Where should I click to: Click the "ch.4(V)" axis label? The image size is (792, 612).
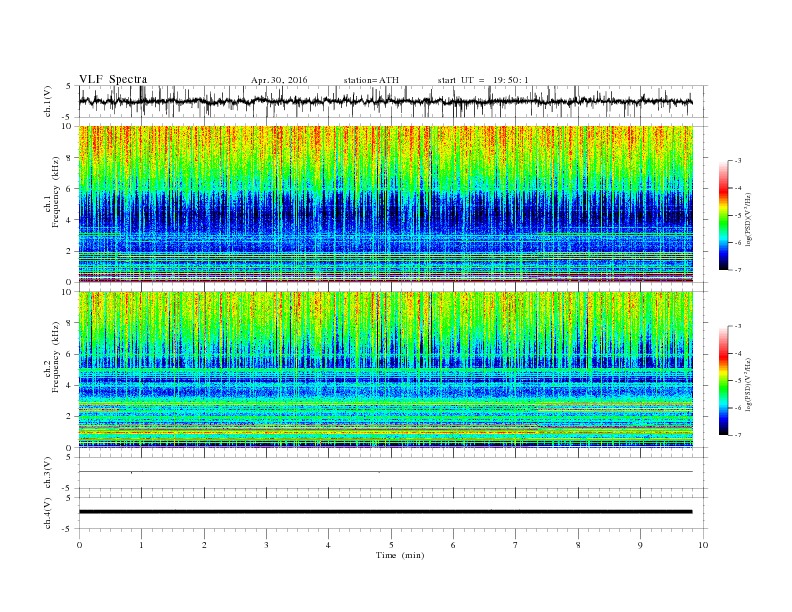click(48, 513)
